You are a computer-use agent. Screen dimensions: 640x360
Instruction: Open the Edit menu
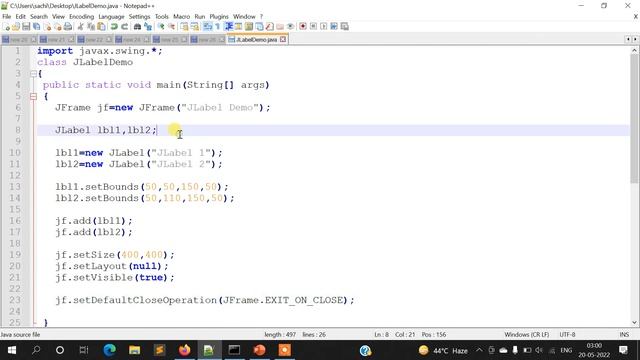(x=20, y=16)
